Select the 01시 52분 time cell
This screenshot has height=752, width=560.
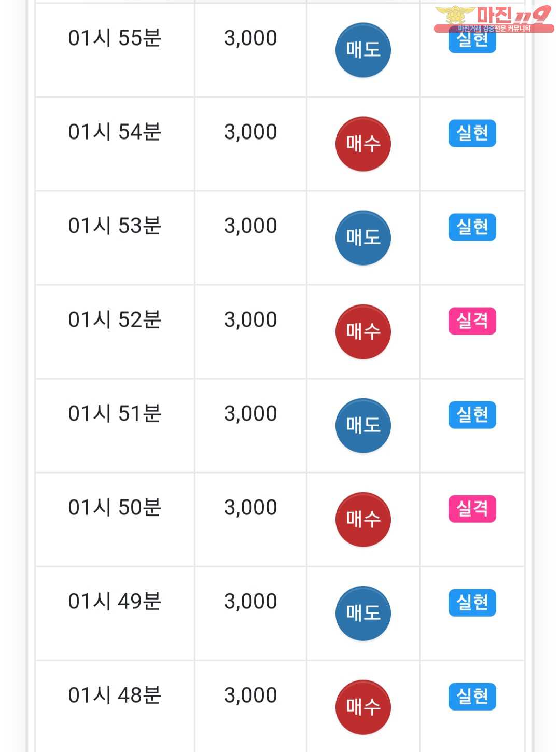(x=115, y=320)
